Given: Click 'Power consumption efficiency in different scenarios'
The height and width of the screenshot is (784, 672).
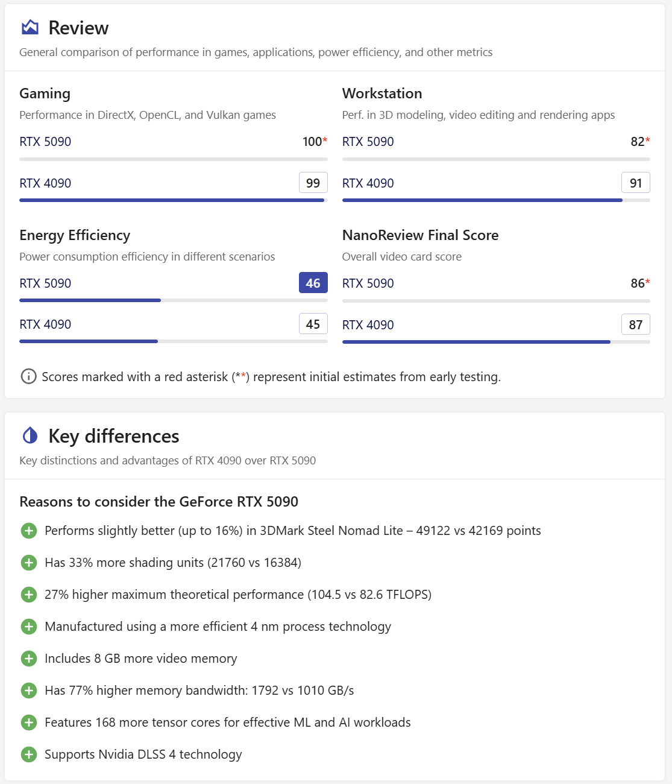Looking at the screenshot, I should pyautogui.click(x=147, y=257).
